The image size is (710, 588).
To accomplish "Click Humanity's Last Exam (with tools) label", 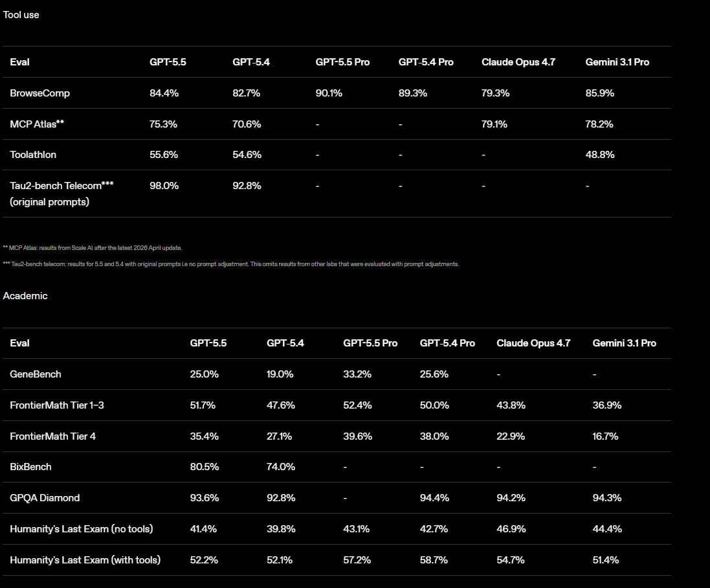I will click(x=85, y=560).
